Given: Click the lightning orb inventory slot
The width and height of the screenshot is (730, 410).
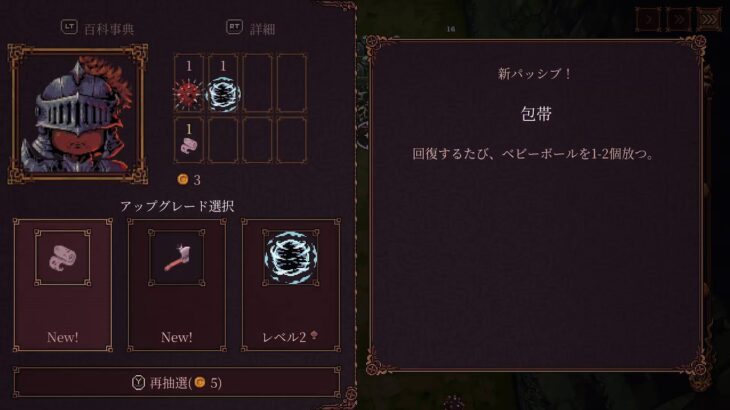Looking at the screenshot, I should click(x=223, y=83).
